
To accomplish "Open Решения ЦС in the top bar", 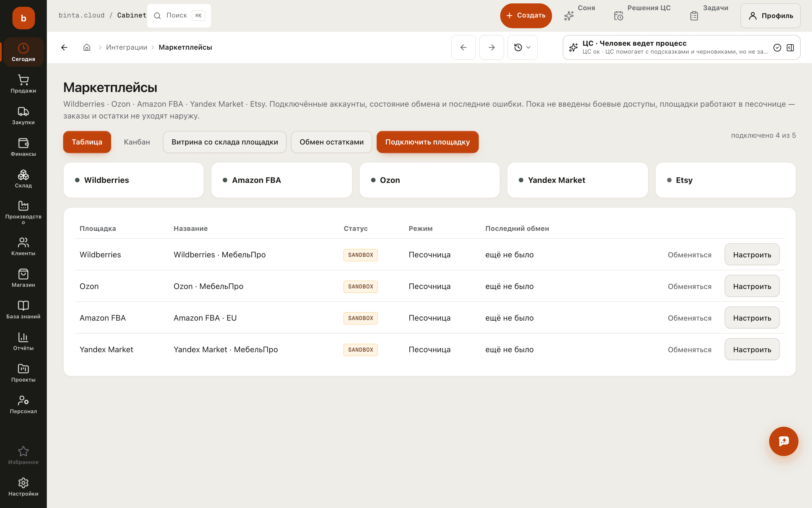I will [642, 15].
